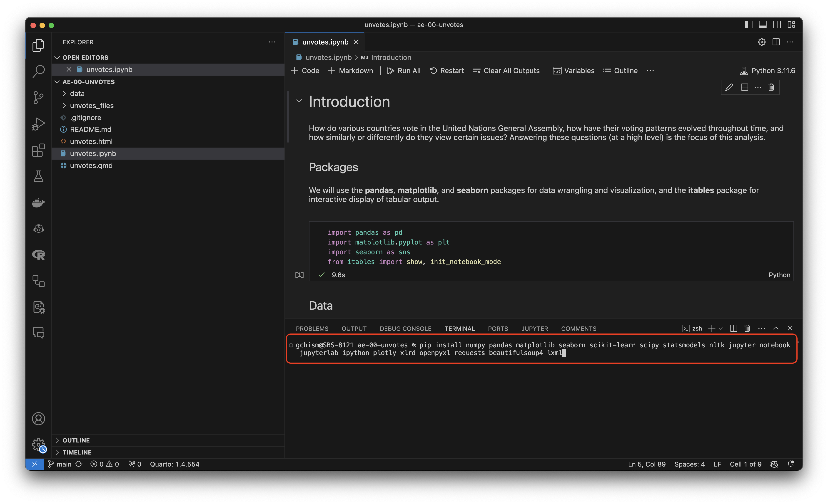Open the Search view in activity bar
Image resolution: width=828 pixels, height=504 pixels.
[x=38, y=71]
